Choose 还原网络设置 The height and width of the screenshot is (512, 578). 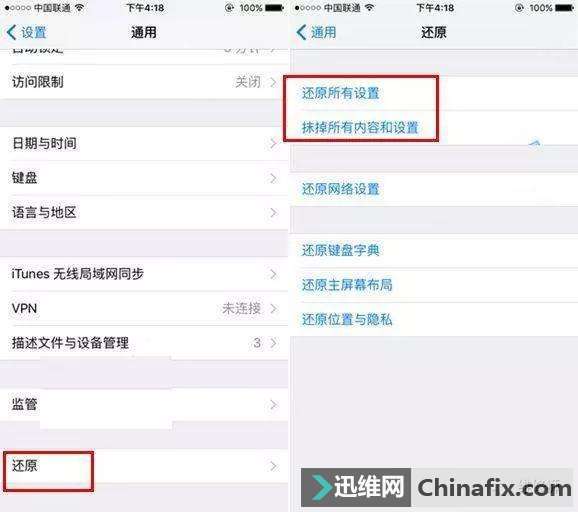point(434,189)
